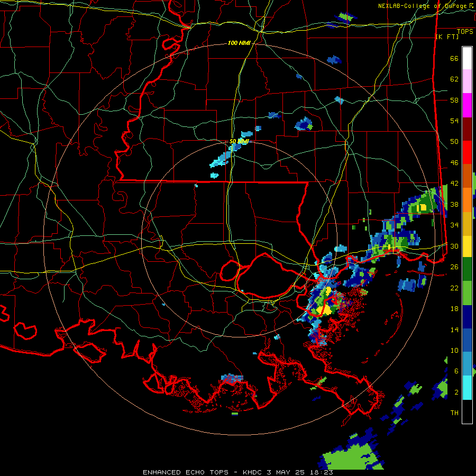This screenshot has height=476, width=476.
Task: Select the medium blue 14 kft legend swatch
Action: (467, 340)
